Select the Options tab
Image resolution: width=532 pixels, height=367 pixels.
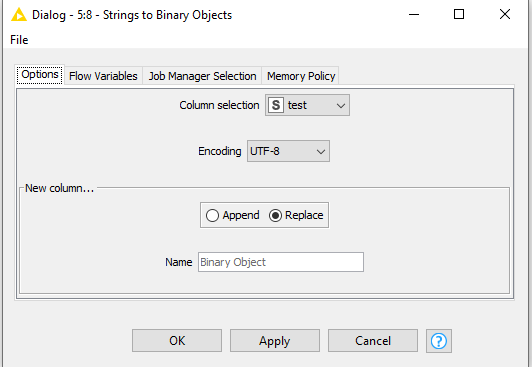click(40, 75)
